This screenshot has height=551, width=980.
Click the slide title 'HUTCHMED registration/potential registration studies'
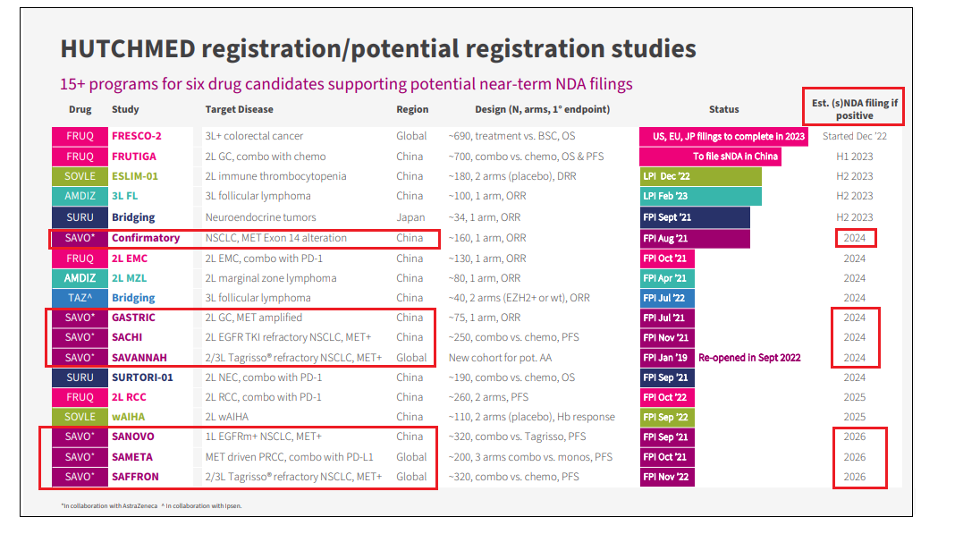pyautogui.click(x=377, y=49)
